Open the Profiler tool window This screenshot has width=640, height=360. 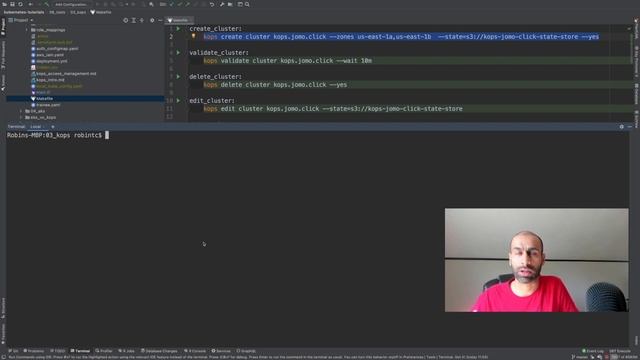[x=104, y=351]
